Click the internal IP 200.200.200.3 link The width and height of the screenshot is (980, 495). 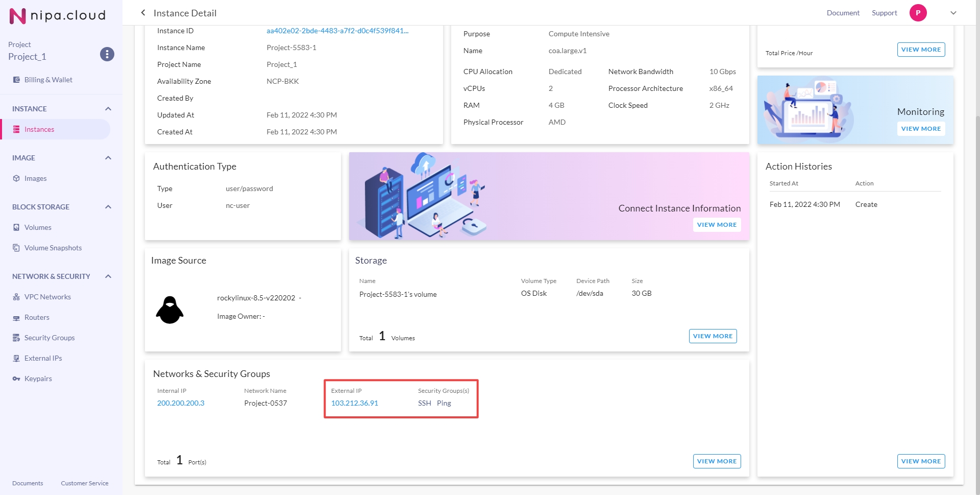point(181,403)
